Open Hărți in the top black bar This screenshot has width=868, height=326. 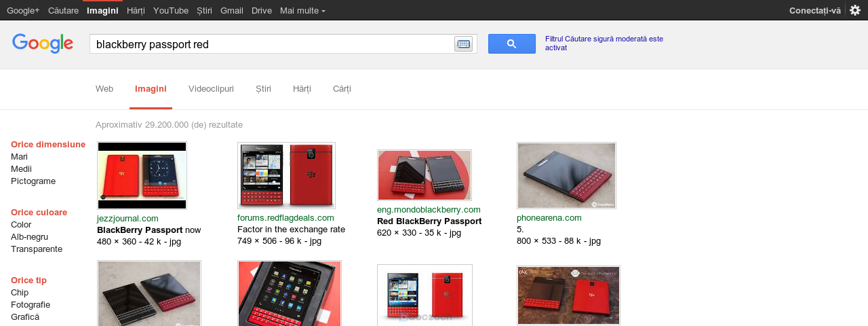136,10
